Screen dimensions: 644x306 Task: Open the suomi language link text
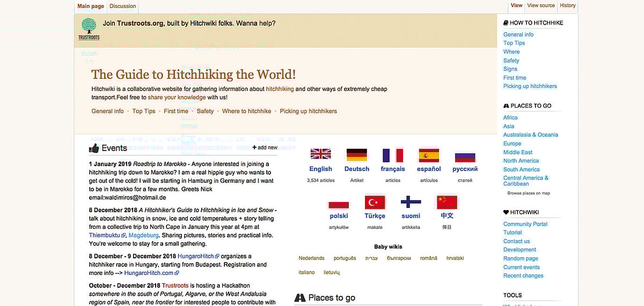(411, 216)
